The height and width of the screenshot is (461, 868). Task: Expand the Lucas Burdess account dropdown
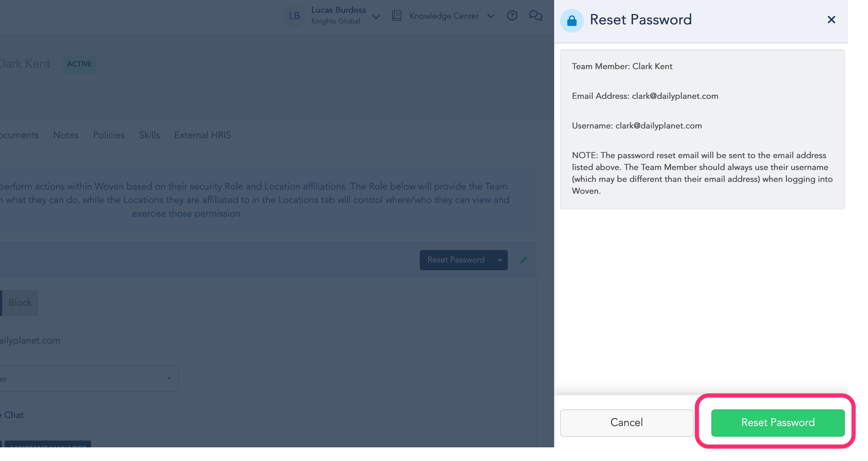point(376,17)
